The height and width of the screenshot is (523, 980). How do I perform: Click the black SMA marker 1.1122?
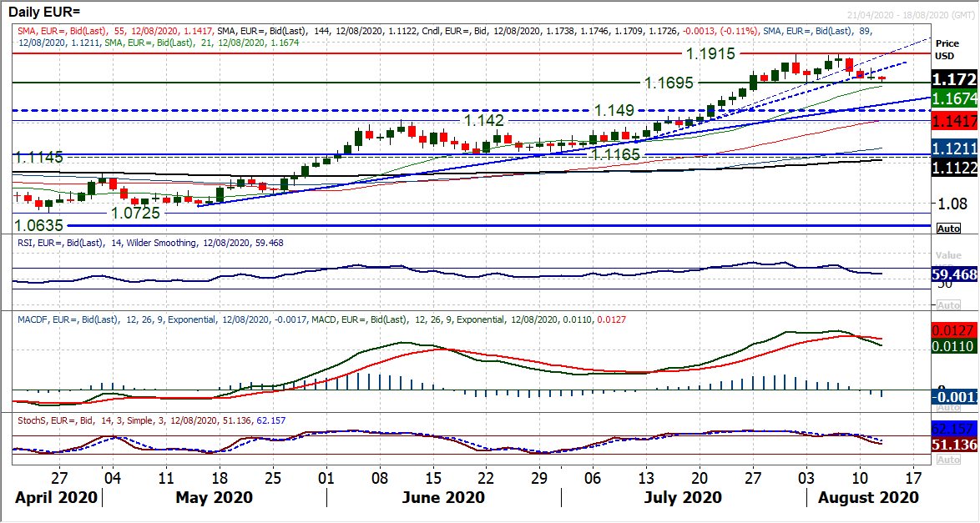click(955, 168)
